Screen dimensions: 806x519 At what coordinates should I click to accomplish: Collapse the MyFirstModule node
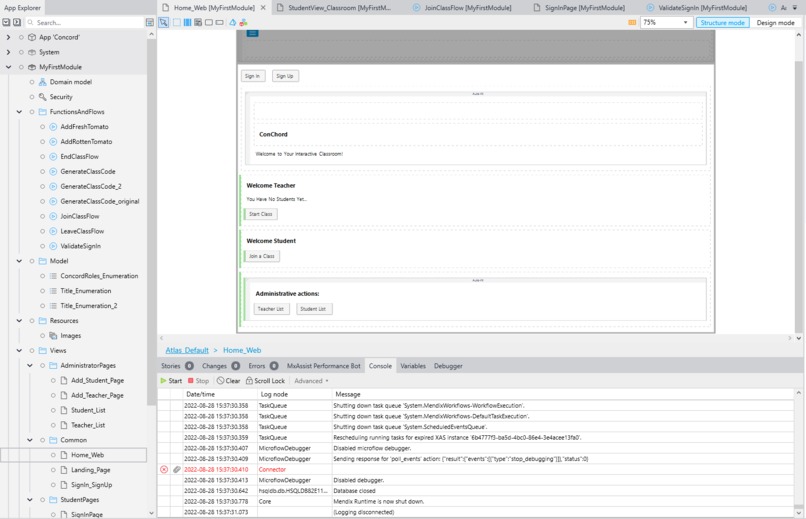[8, 67]
